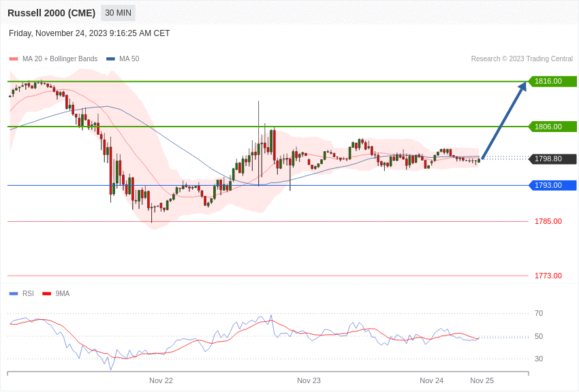Click the RSI 70 level label
Viewport: 579px width, 392px height.
pos(539,313)
